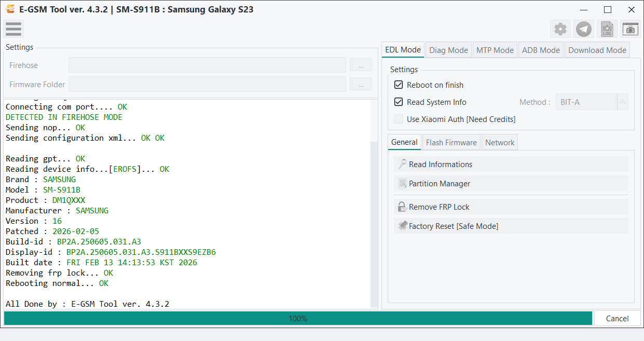Click the Display-id log line

click(111, 252)
